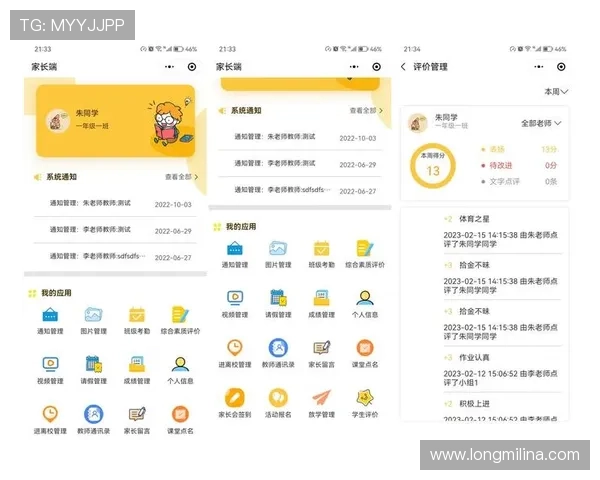The width and height of the screenshot is (600, 480).
Task: Expand the 本周 period dropdown
Action: [556, 91]
